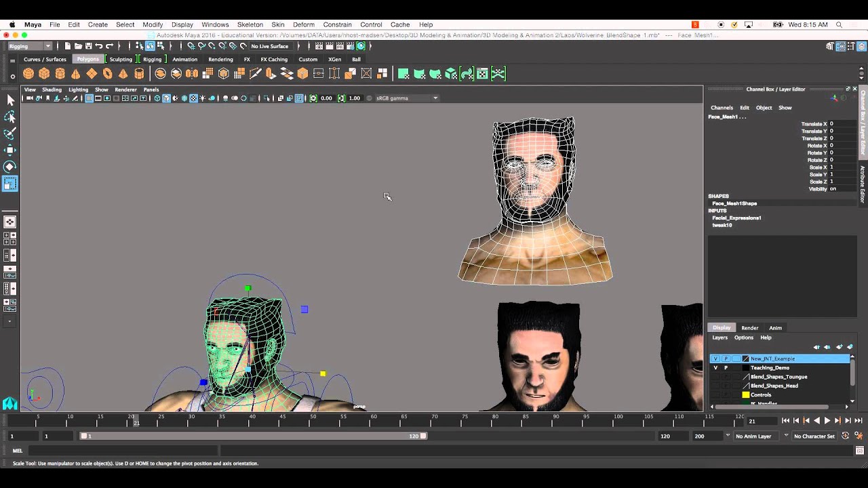Move selected layer up icon
Screen dimensions: 868x488
[x=817, y=347]
